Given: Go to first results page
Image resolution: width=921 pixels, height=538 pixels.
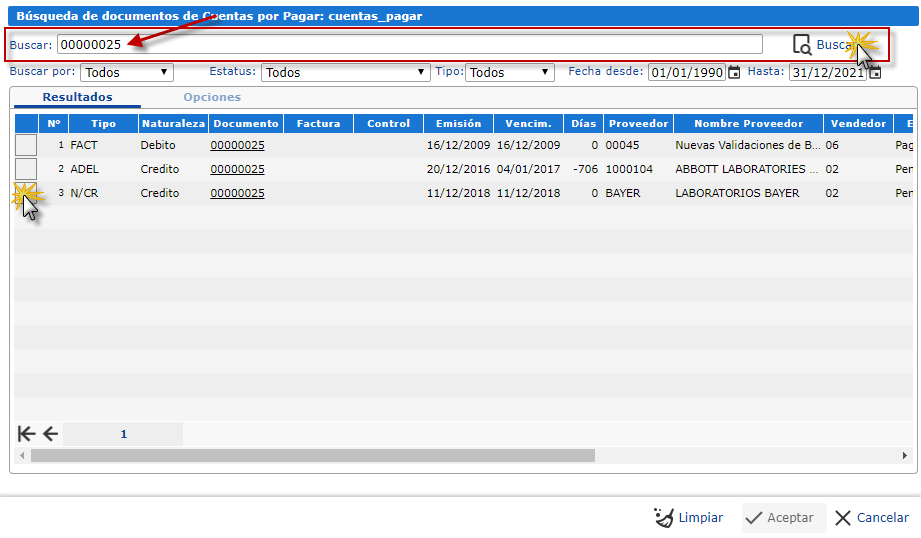Looking at the screenshot, I should coord(26,434).
